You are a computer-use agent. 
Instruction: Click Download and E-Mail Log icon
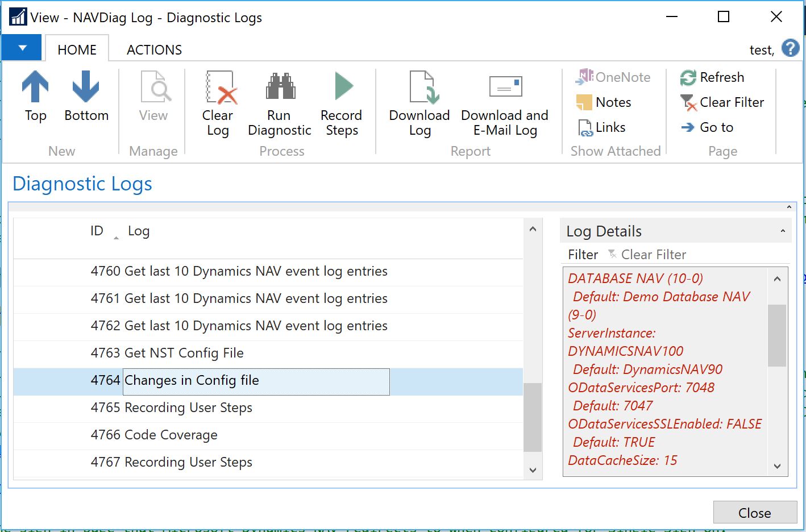click(x=505, y=87)
